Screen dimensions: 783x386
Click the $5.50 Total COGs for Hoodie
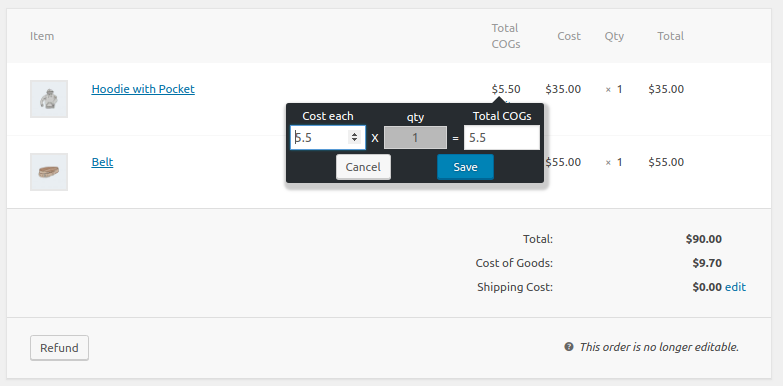[x=506, y=89]
